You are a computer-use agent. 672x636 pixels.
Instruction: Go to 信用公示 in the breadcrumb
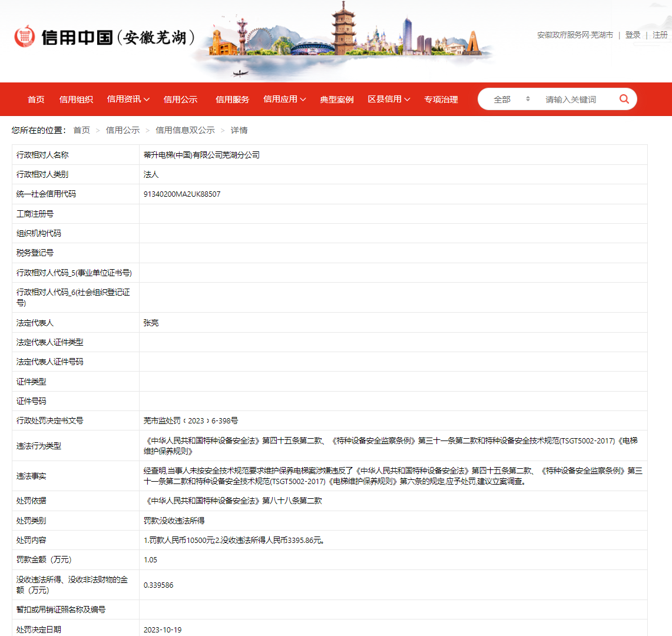tap(123, 130)
